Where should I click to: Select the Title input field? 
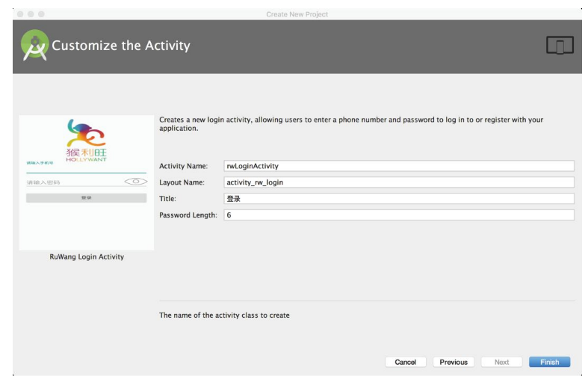pos(398,199)
